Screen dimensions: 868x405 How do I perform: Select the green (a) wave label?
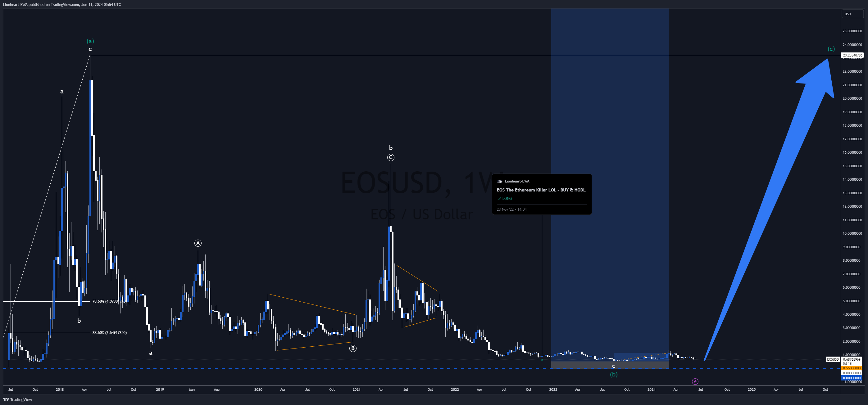click(x=90, y=41)
